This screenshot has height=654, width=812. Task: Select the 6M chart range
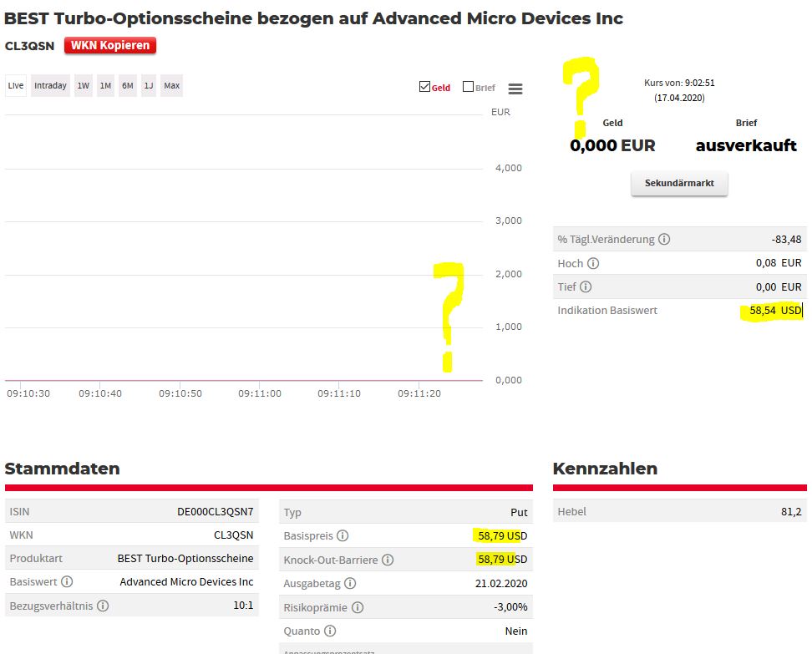pyautogui.click(x=127, y=85)
